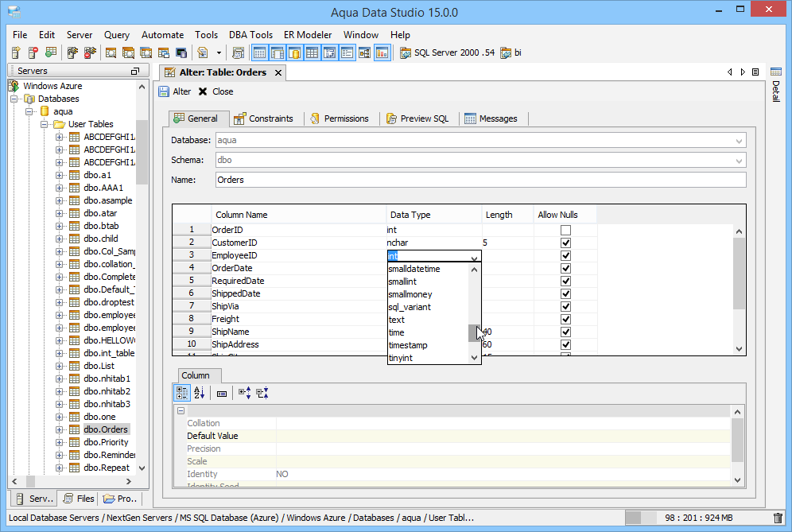Click the script document toolbar icon

tap(203, 52)
